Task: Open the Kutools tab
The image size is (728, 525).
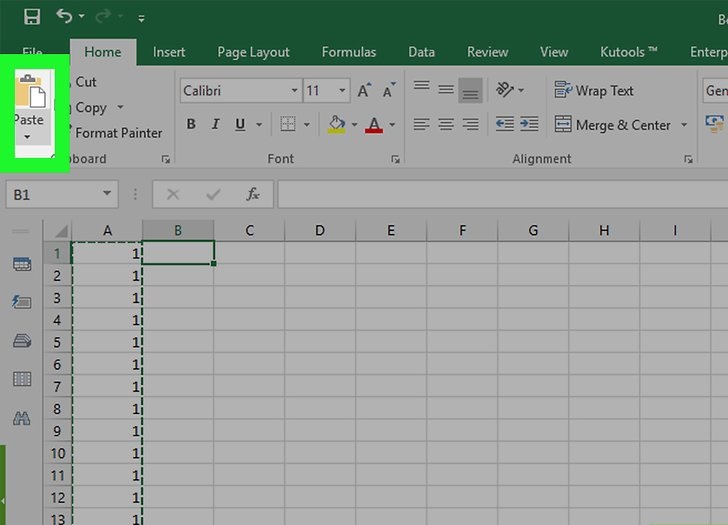Action: coord(629,52)
